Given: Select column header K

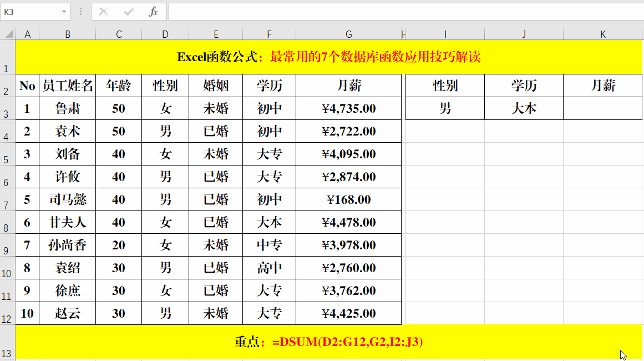Looking at the screenshot, I should [x=602, y=33].
